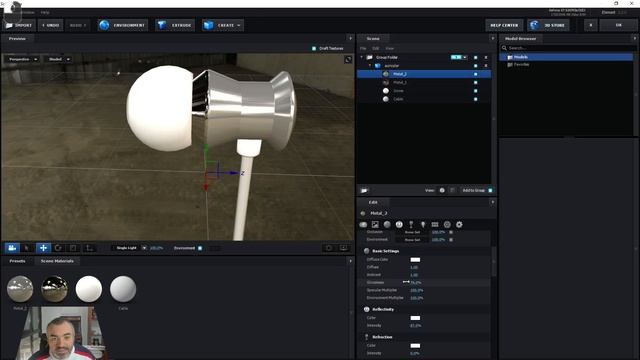The width and height of the screenshot is (640, 360).
Task: Open the Environment settings globe button
Action: [x=122, y=25]
